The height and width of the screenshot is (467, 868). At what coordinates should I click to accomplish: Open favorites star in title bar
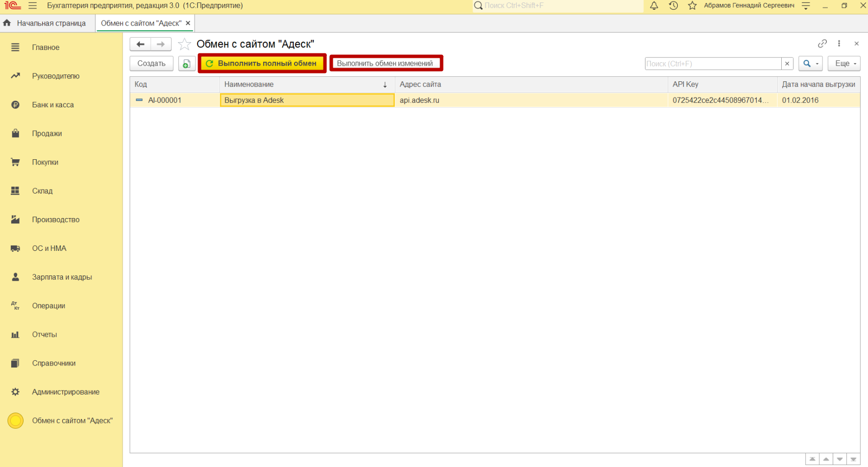click(692, 6)
